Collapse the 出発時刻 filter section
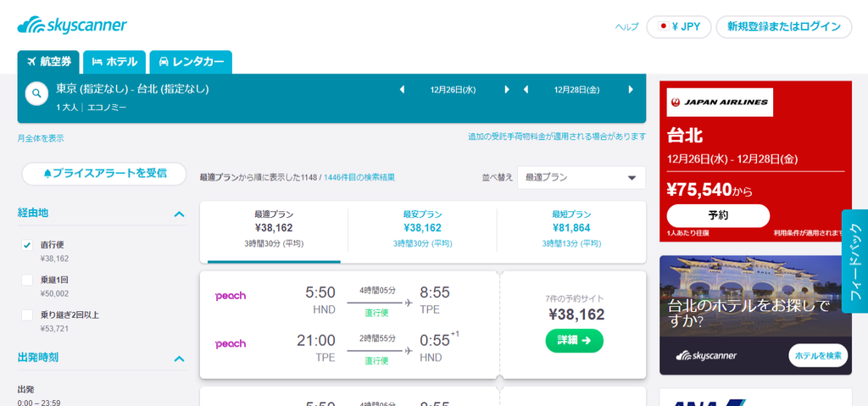The width and height of the screenshot is (868, 406). coord(179,359)
